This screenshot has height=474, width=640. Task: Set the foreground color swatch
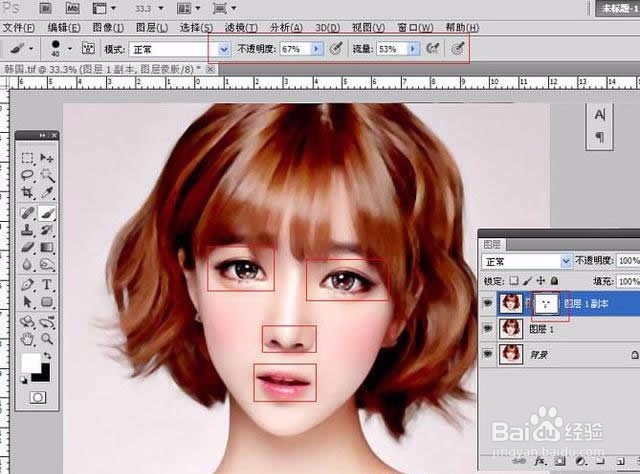click(31, 362)
